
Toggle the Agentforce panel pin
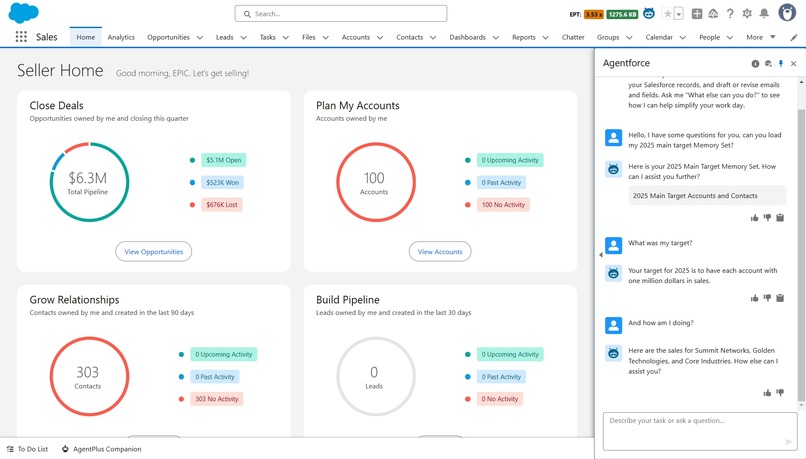point(781,64)
